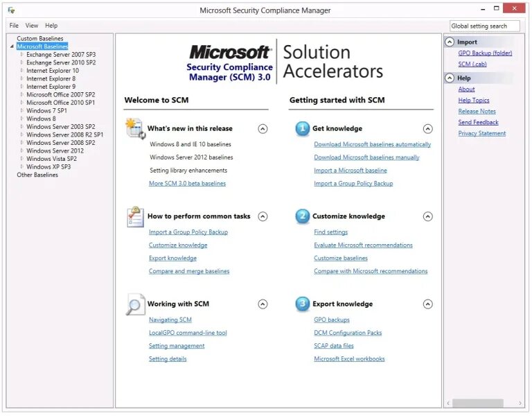The width and height of the screenshot is (532, 416).
Task: Open the Help menu
Action: pos(51,26)
